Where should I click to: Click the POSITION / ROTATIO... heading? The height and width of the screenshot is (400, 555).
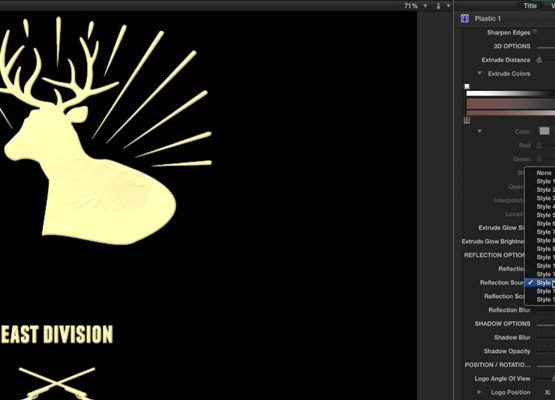pyautogui.click(x=497, y=365)
